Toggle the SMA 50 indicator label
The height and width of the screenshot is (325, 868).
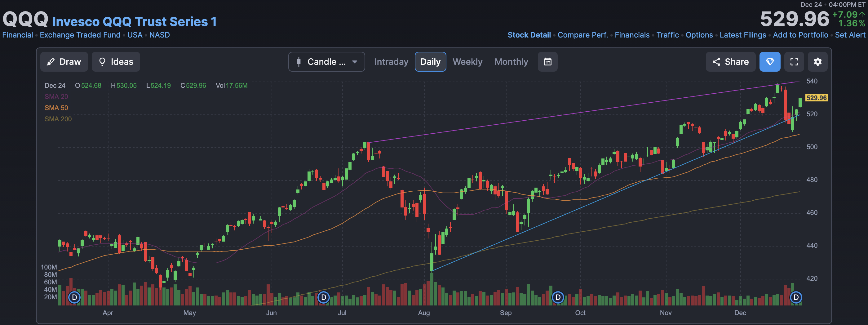(x=56, y=108)
